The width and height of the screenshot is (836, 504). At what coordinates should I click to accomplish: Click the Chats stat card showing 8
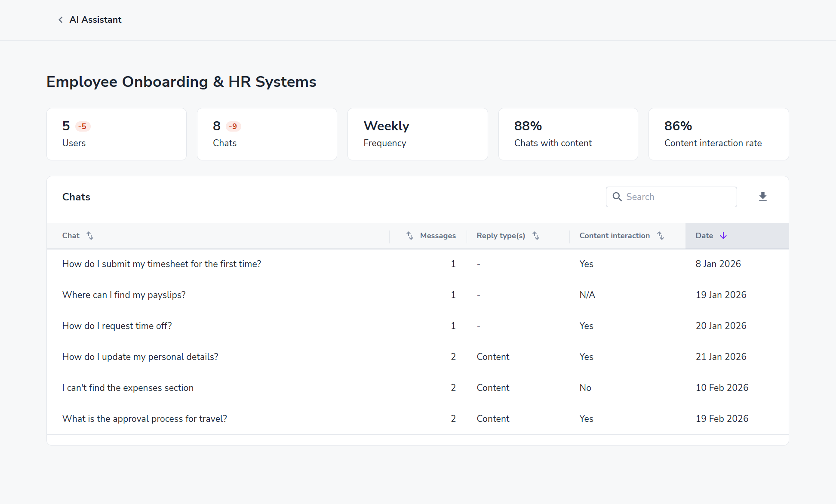267,134
